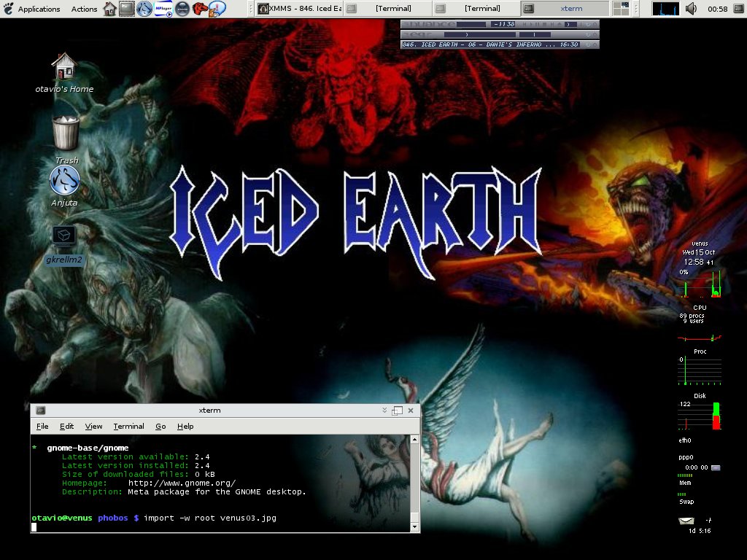The width and height of the screenshot is (747, 560).
Task: Select the gkrellm2 desktop icon
Action: point(64,246)
